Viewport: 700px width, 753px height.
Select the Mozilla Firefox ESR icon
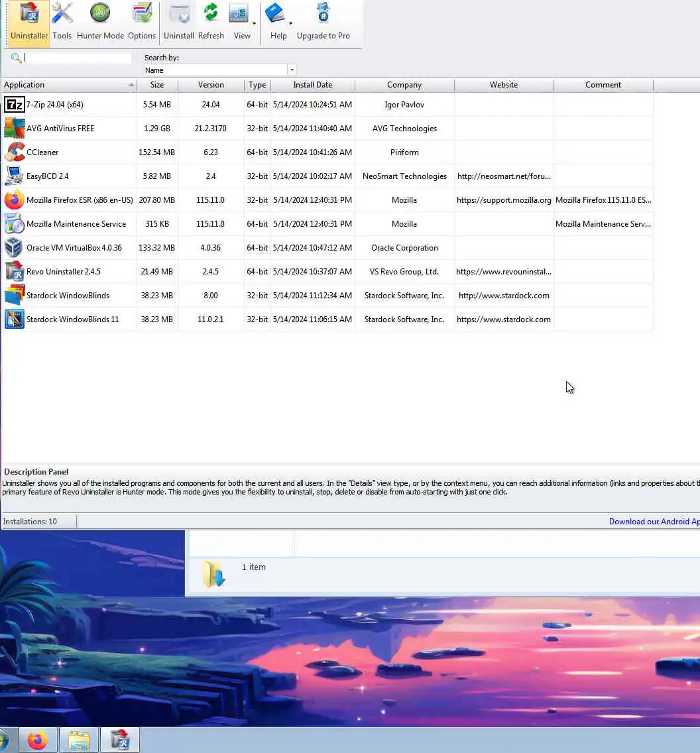point(14,200)
